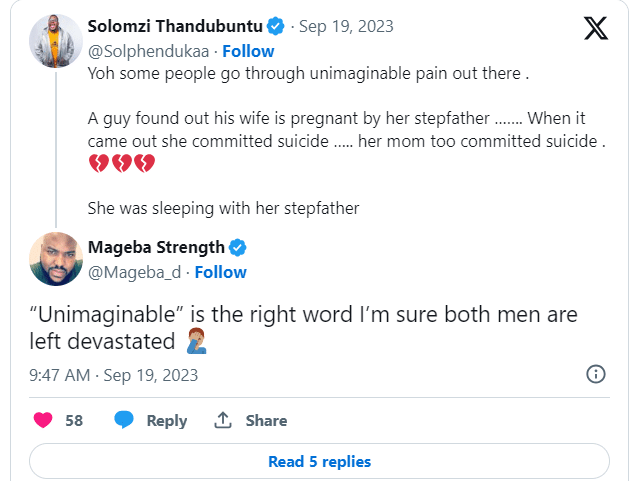Click Solomzi Thandubuntu's verified badge
633x481 pixels.
click(275, 26)
